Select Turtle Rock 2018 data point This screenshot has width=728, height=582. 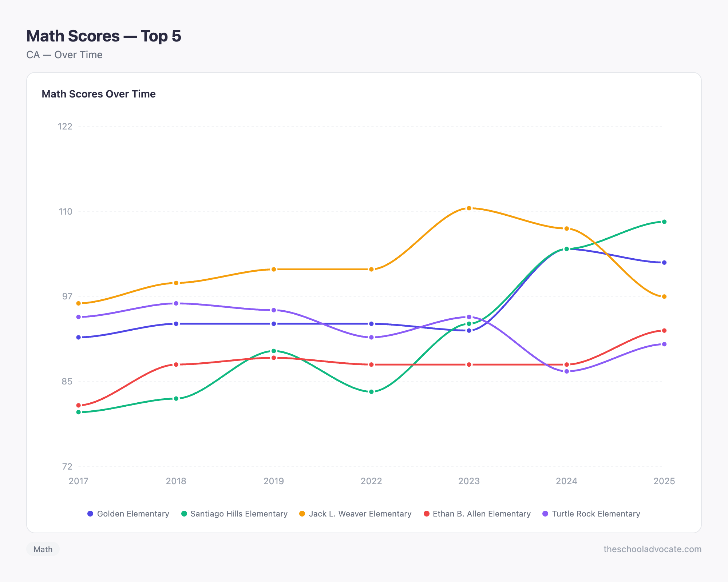click(176, 303)
